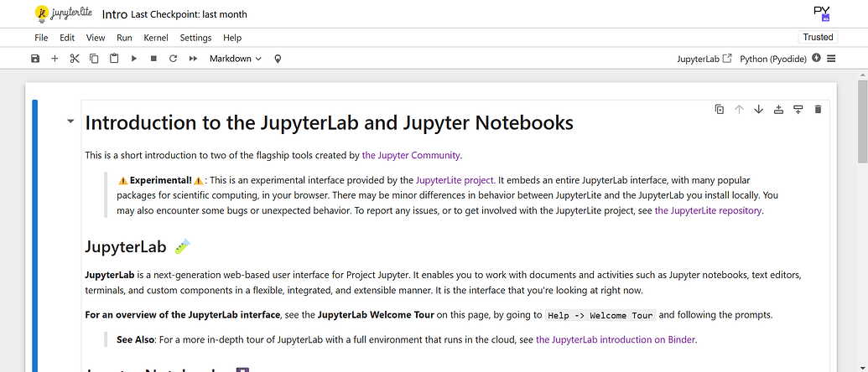Open the Markdown cell type dropdown
The height and width of the screenshot is (372, 868).
tap(235, 59)
